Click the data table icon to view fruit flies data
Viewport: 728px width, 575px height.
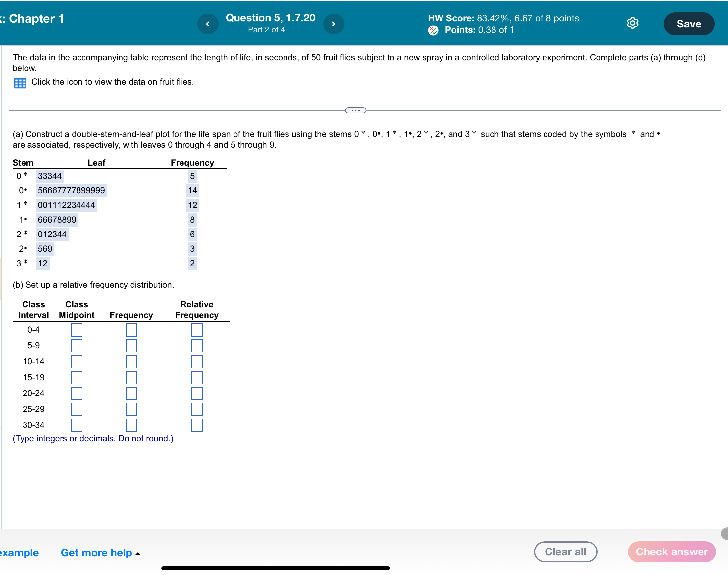[x=20, y=82]
